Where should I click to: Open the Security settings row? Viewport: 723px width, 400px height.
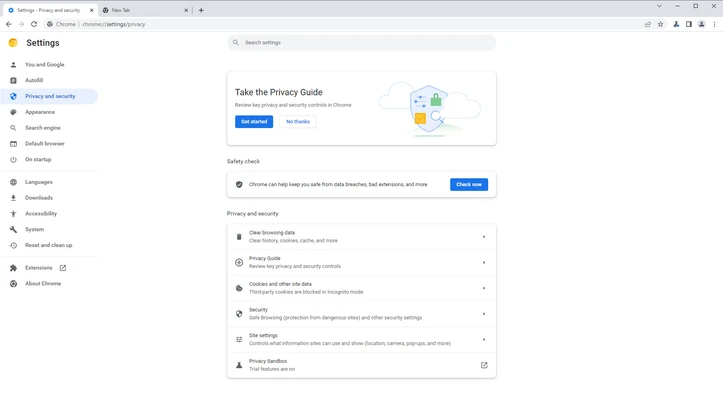(x=362, y=314)
